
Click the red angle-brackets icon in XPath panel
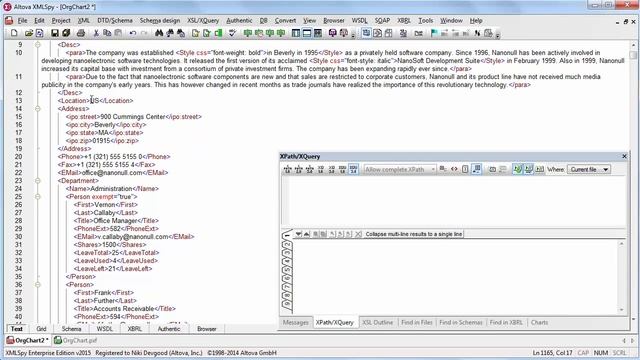click(454, 169)
